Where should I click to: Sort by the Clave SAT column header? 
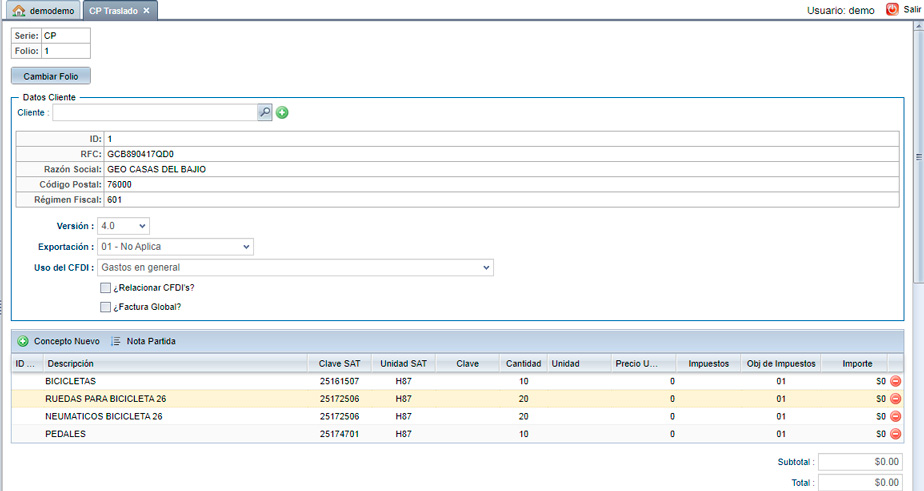[x=339, y=364]
